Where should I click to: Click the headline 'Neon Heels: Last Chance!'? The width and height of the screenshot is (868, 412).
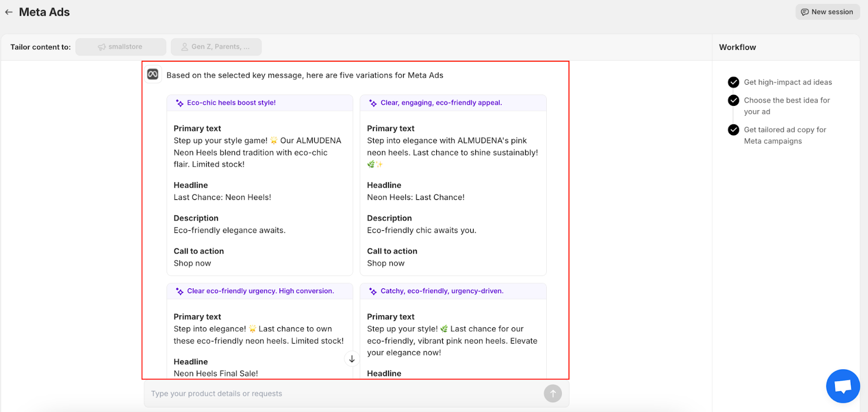pos(416,198)
